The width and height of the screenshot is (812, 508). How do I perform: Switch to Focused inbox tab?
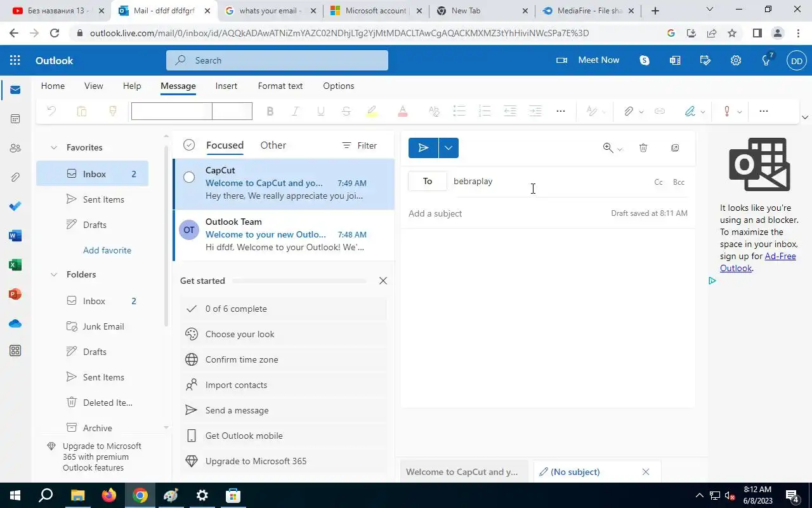click(x=225, y=145)
